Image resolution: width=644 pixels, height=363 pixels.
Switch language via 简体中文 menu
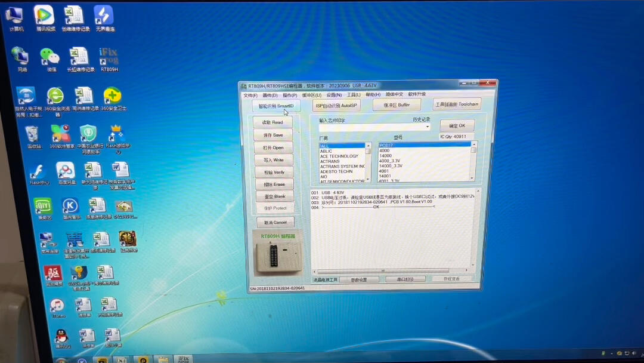pos(394,94)
